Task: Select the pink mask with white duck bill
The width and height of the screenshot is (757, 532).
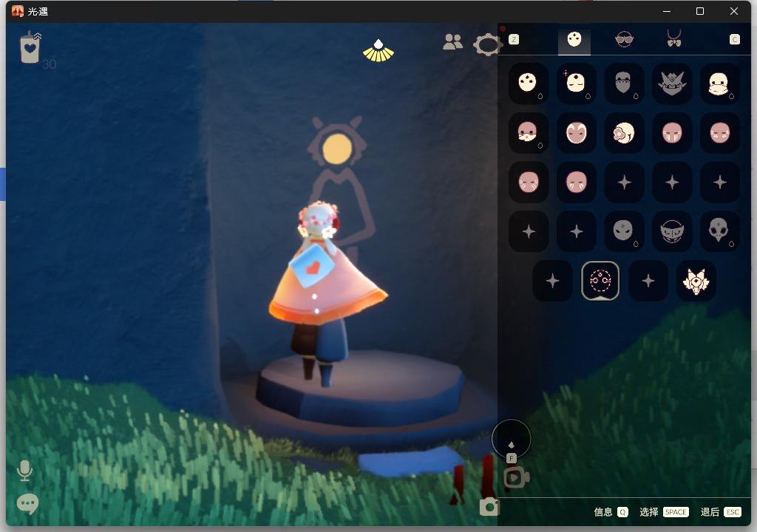Action: tap(528, 133)
